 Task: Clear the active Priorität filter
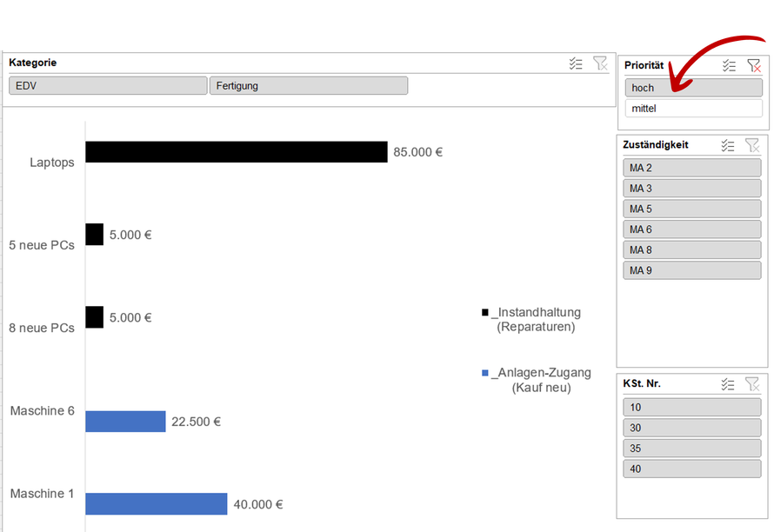(754, 65)
